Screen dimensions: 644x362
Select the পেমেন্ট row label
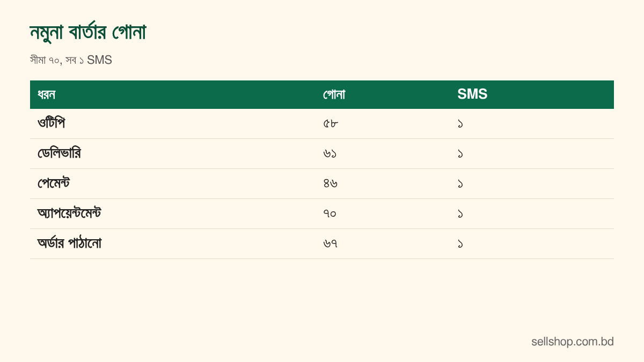pyautogui.click(x=54, y=183)
